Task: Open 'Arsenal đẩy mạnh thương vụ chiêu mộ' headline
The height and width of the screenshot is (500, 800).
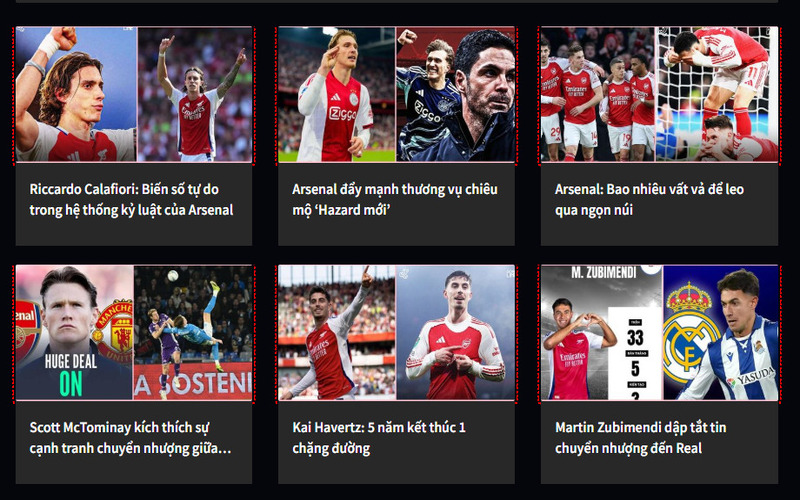Action: [x=394, y=199]
